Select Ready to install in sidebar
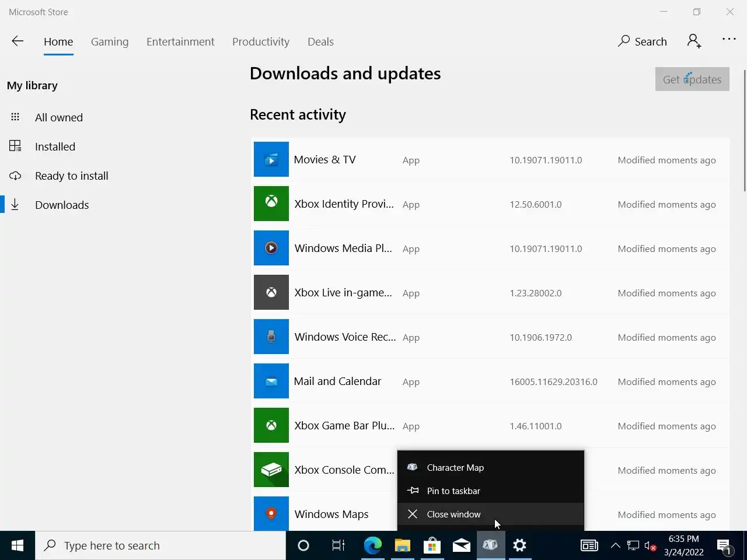 click(72, 176)
